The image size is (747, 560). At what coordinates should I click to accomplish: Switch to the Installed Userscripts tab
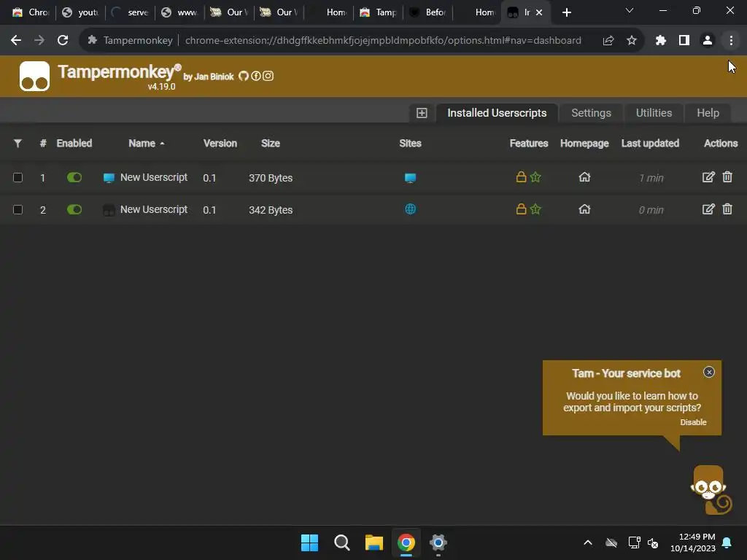point(497,113)
